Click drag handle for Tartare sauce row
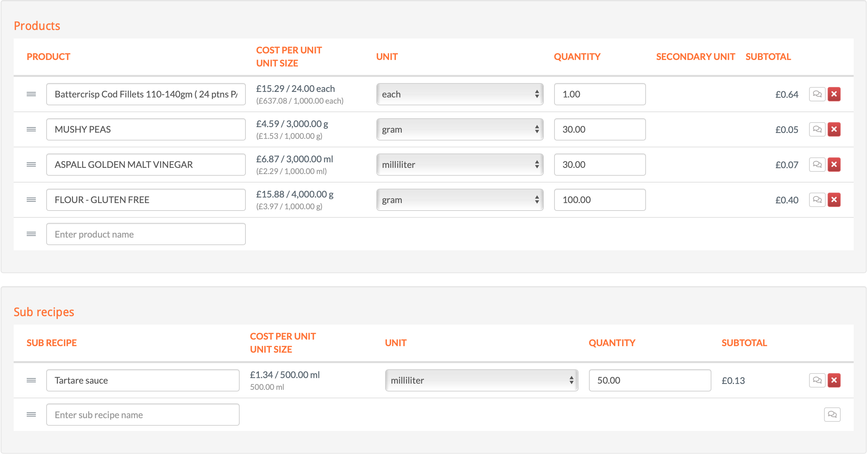 click(x=31, y=380)
